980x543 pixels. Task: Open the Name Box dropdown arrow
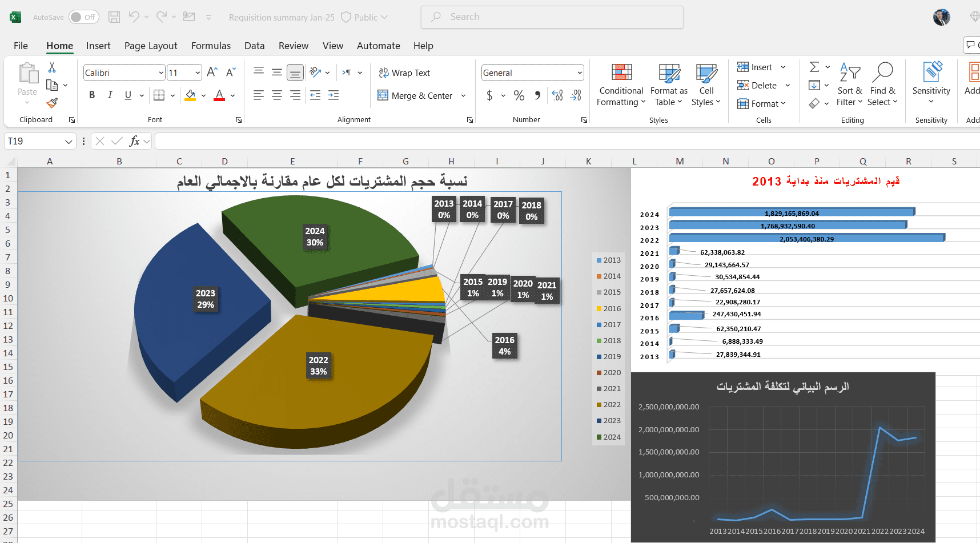[69, 141]
